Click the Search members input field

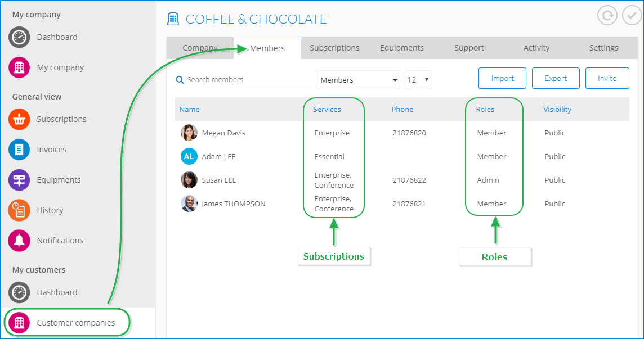[247, 80]
